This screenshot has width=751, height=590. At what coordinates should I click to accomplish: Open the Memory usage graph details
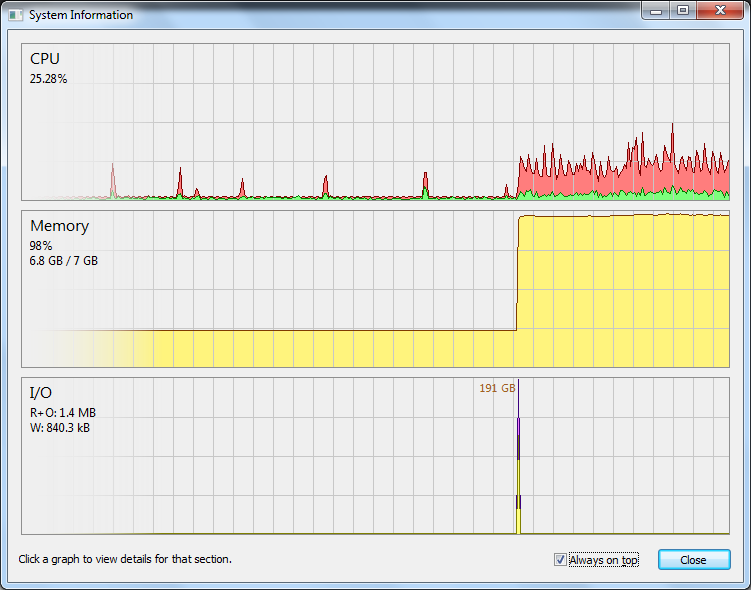tap(376, 289)
